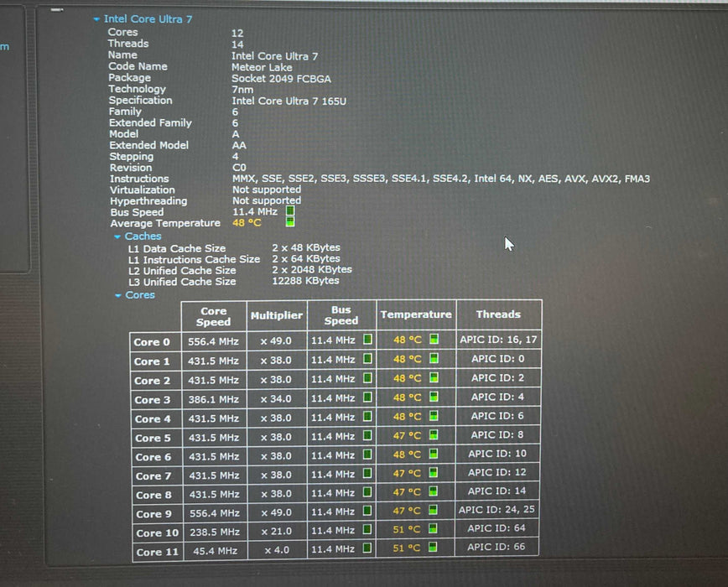Click the 7nm Technology value
The width and height of the screenshot is (728, 587).
point(243,90)
